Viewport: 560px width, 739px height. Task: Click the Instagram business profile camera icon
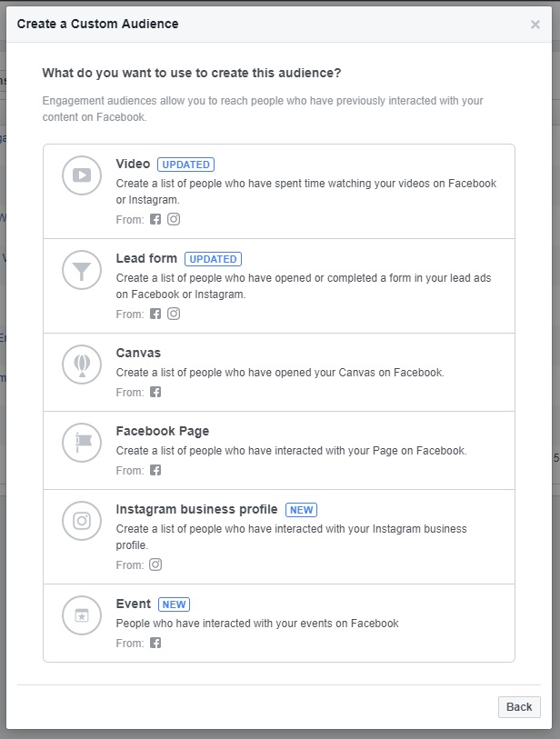[82, 521]
